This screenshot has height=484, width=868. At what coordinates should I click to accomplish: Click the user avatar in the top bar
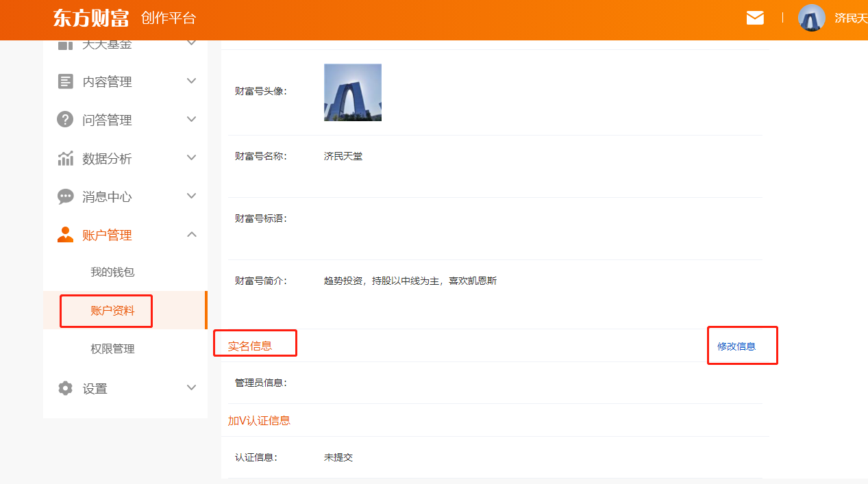click(x=812, y=18)
